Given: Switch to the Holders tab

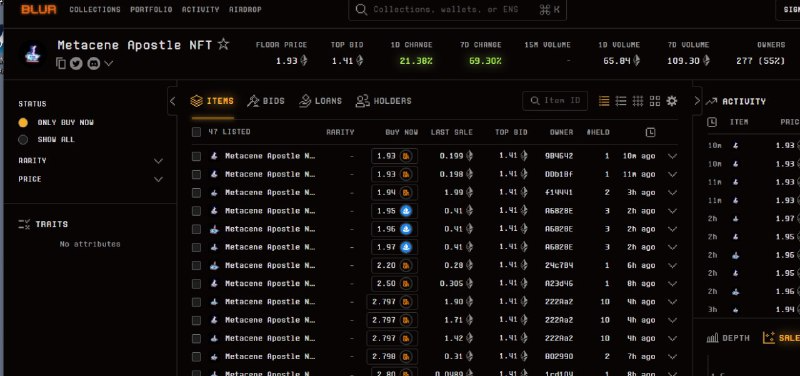Looking at the screenshot, I should (384, 101).
